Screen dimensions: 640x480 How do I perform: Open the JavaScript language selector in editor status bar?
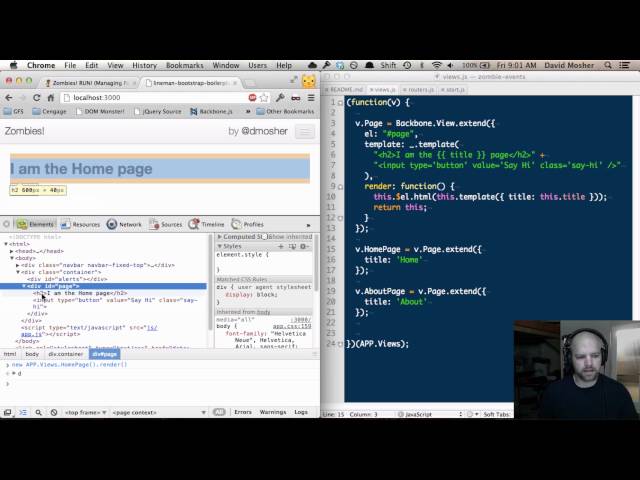(431, 414)
